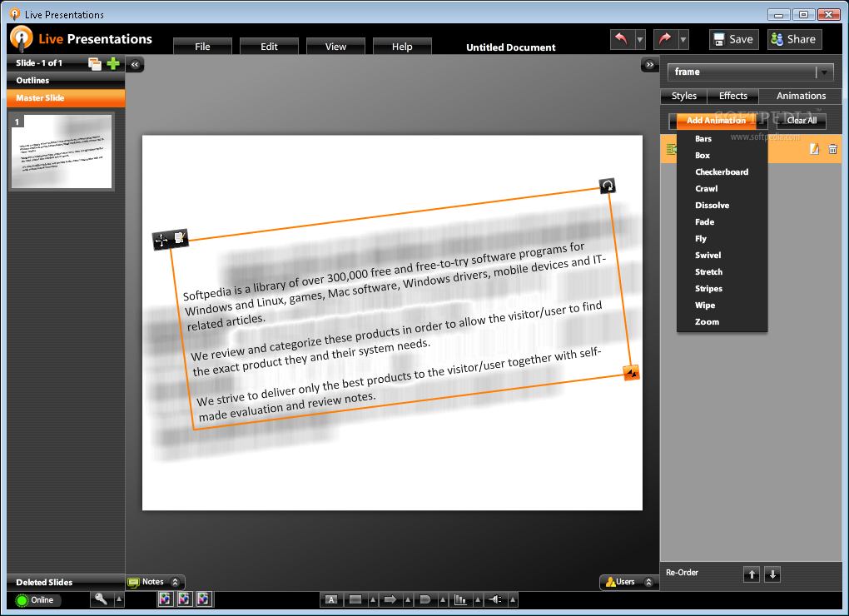Screen dimensions: 849x616
Task: Click the orange resize handle on frame
Action: point(631,373)
